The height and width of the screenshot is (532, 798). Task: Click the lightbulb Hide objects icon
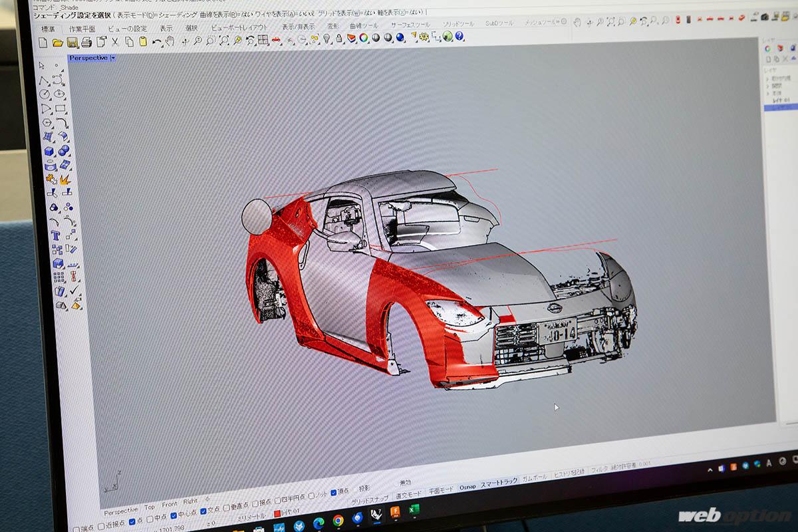[x=326, y=39]
